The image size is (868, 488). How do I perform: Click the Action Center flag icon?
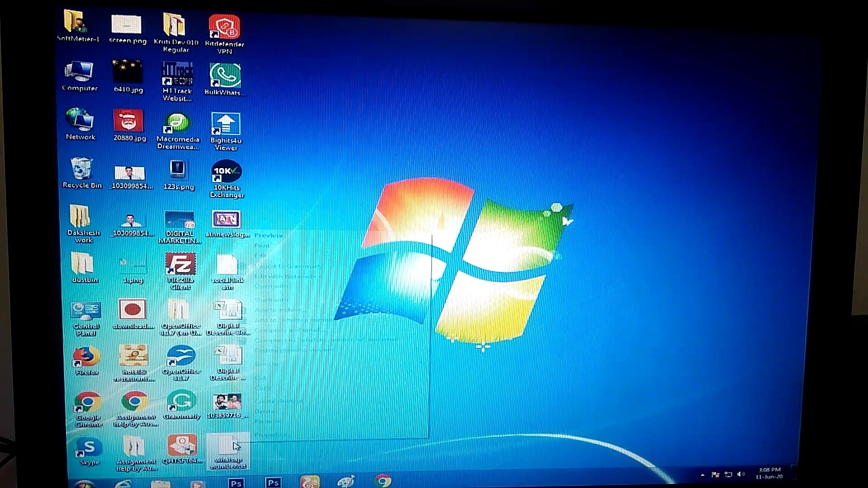(x=715, y=474)
